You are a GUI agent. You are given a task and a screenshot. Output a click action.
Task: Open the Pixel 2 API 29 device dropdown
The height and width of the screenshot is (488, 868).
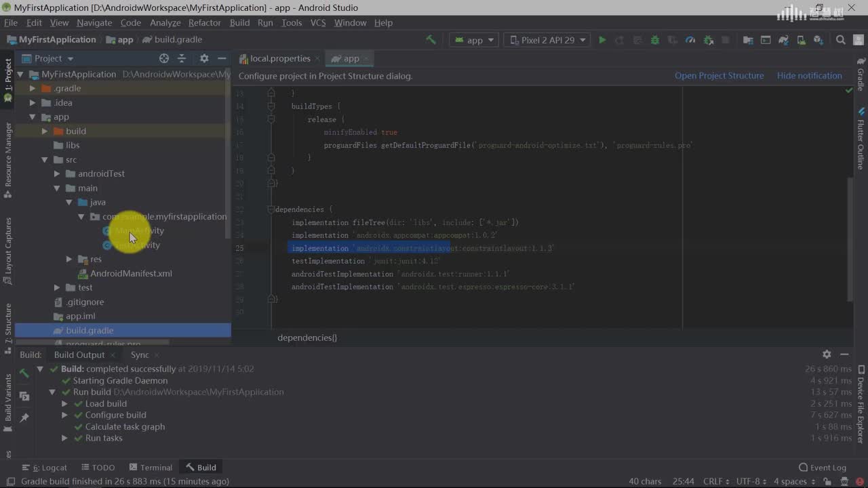pyautogui.click(x=548, y=40)
